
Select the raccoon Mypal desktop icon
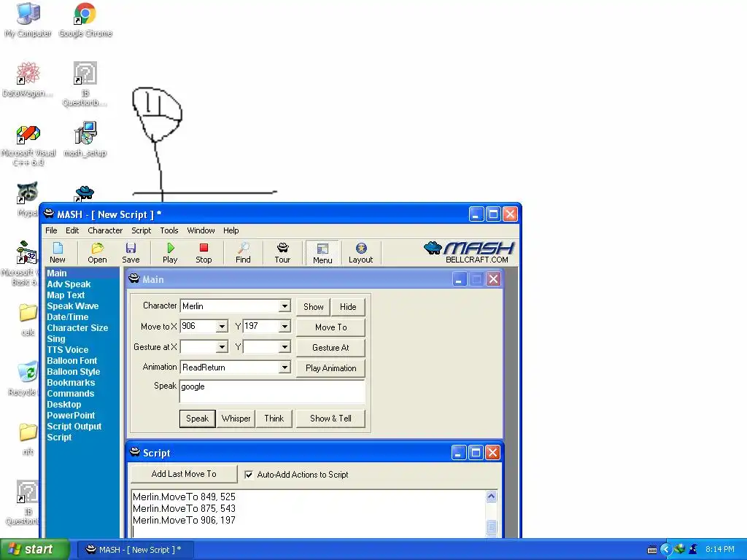(28, 198)
